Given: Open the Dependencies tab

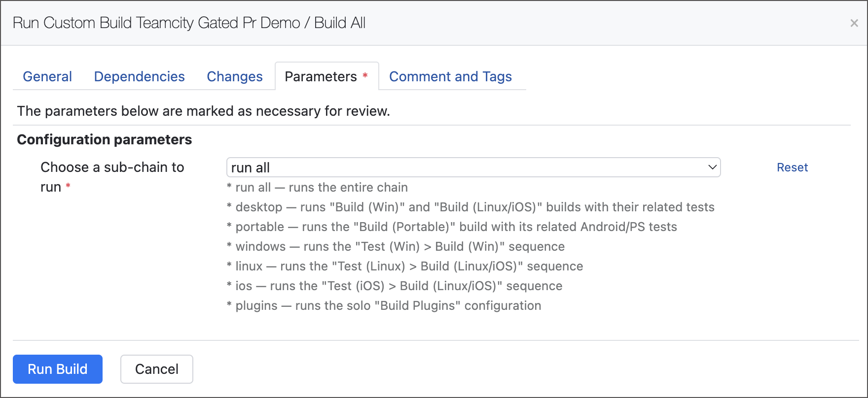Looking at the screenshot, I should 139,77.
